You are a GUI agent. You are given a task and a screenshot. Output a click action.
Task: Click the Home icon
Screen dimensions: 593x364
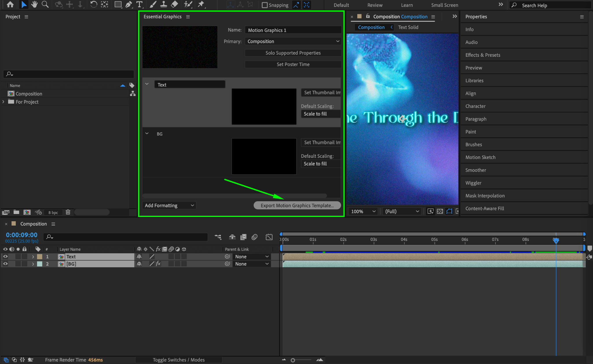point(10,4)
